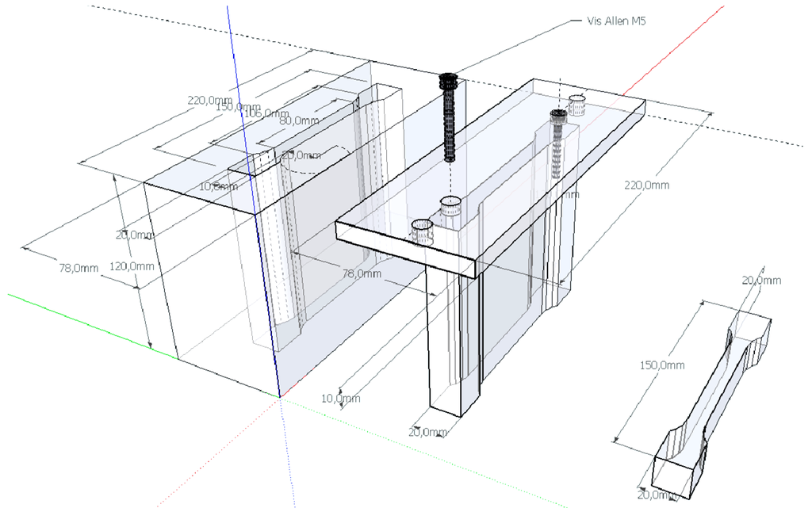Select the 78,0mm dimension under the top plate

coord(362,273)
